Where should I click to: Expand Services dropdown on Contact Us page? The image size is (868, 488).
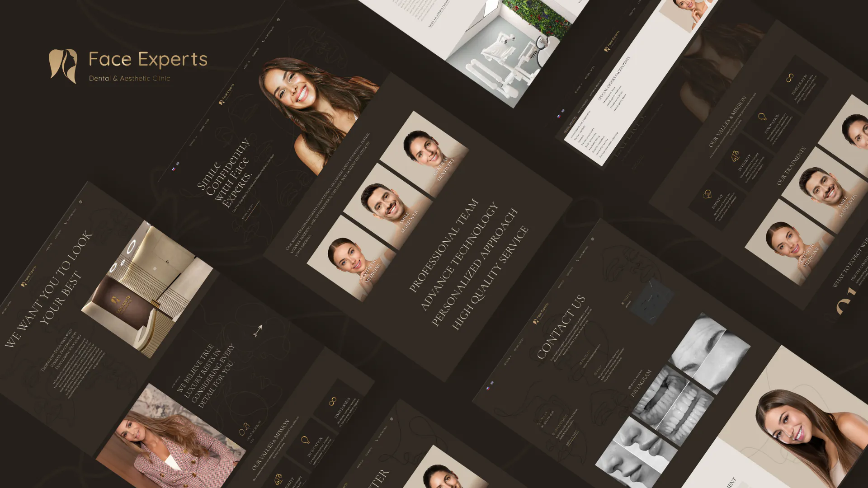(507, 361)
